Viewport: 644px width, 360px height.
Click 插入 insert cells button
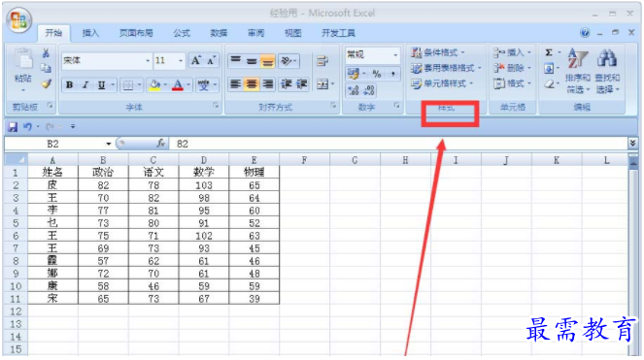(512, 52)
